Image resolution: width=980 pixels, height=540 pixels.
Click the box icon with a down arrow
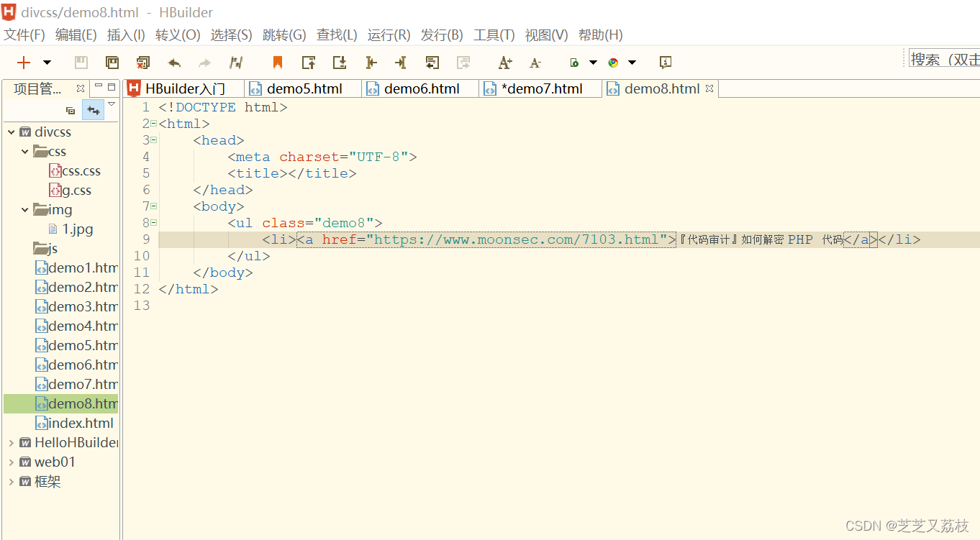pos(340,63)
